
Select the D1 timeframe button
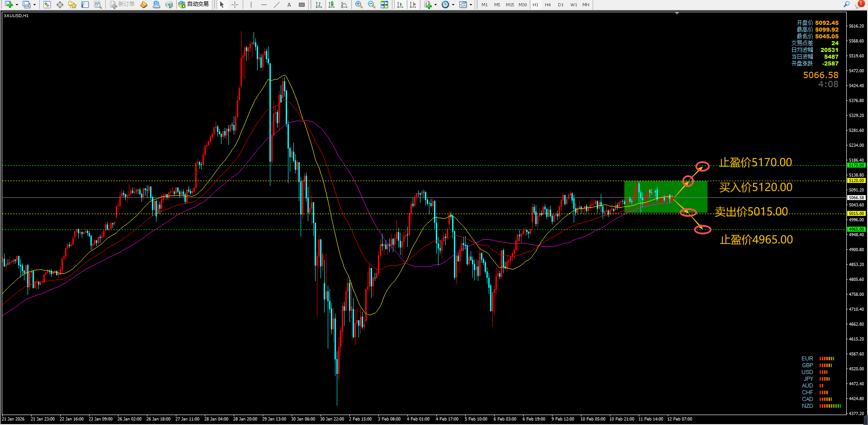pos(561,5)
